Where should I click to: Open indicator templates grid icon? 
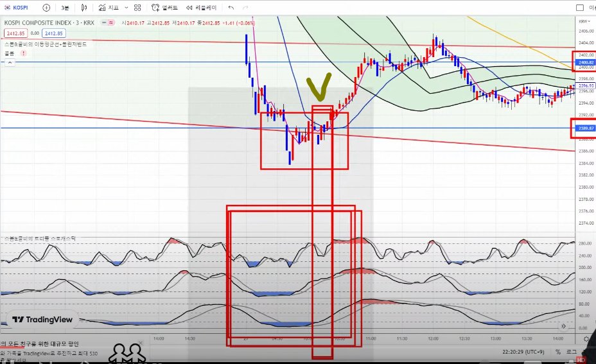pos(137,8)
